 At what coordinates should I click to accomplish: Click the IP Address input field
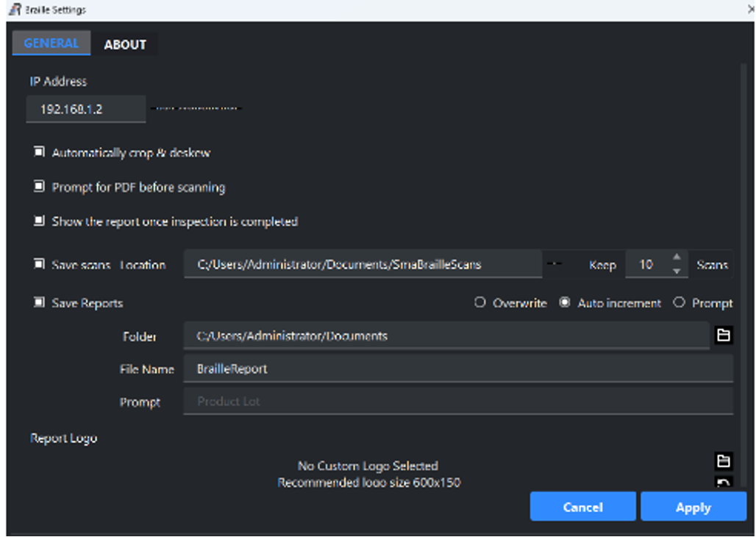[86, 109]
